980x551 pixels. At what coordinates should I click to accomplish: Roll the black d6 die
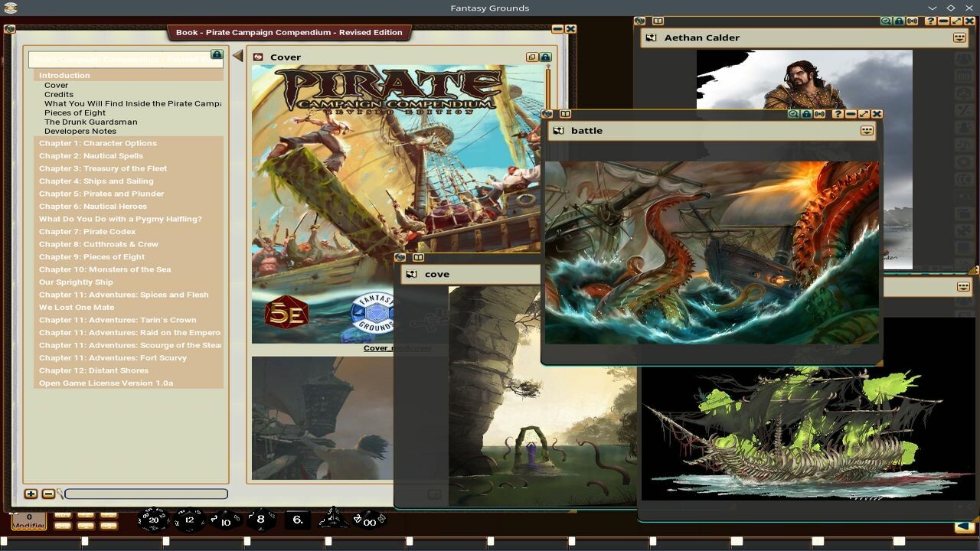click(x=298, y=520)
